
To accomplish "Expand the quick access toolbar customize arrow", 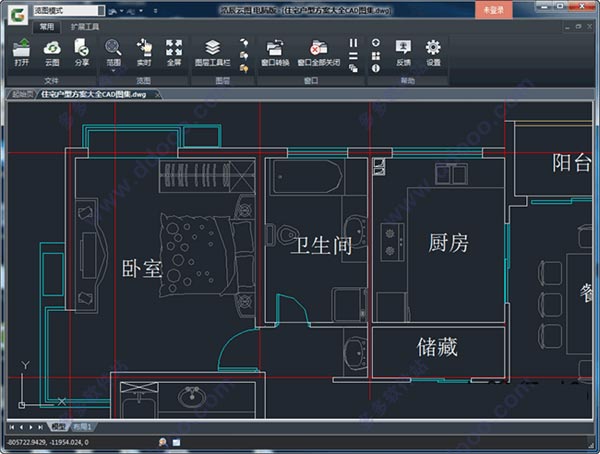I will (x=155, y=11).
